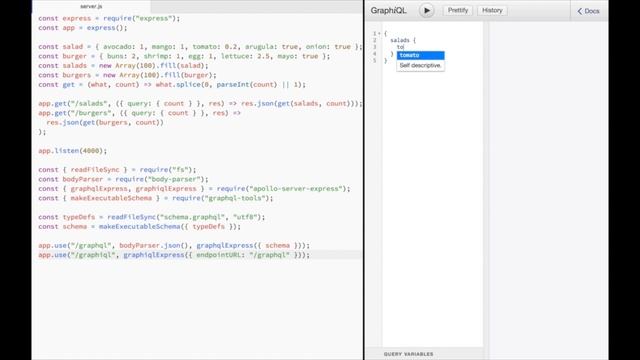Image resolution: width=640 pixels, height=360 pixels.
Task: Open the Docs panel
Action: (x=588, y=11)
